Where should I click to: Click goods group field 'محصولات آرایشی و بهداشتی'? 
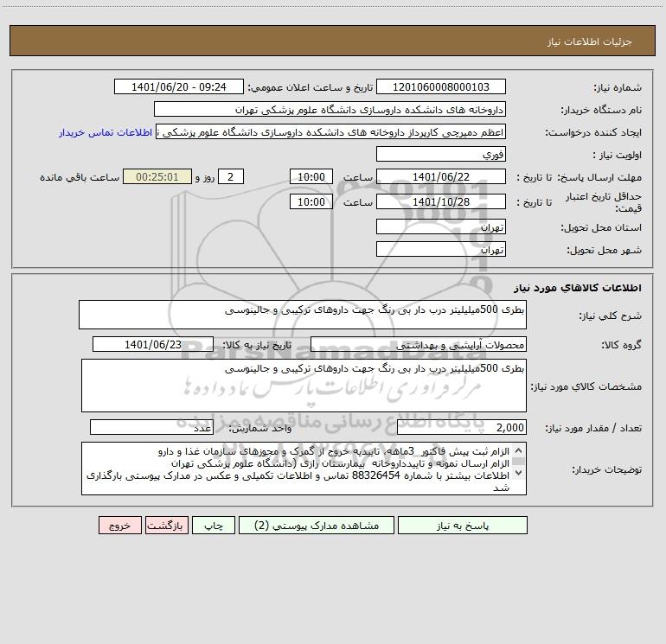pos(419,344)
